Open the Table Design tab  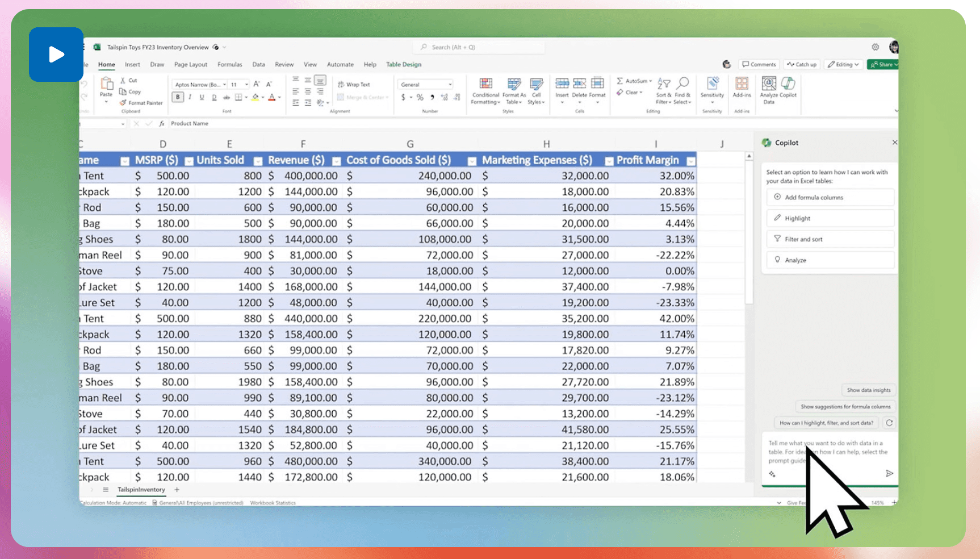pos(404,65)
